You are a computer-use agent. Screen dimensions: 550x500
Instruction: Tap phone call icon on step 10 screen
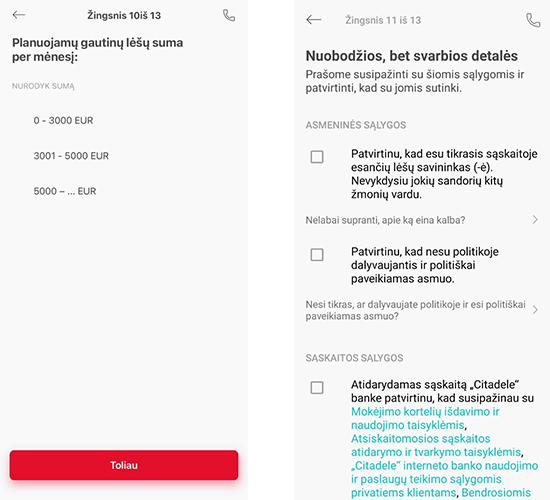coord(229,15)
